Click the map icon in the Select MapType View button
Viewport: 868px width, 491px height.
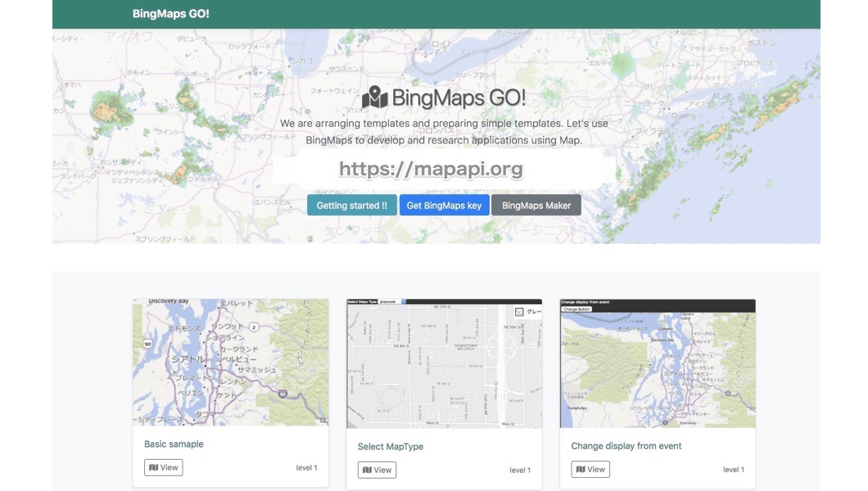point(367,470)
